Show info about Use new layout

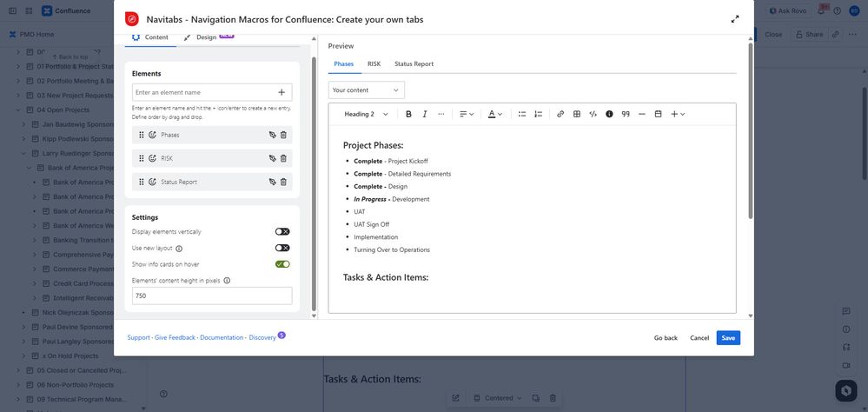pyautogui.click(x=179, y=249)
